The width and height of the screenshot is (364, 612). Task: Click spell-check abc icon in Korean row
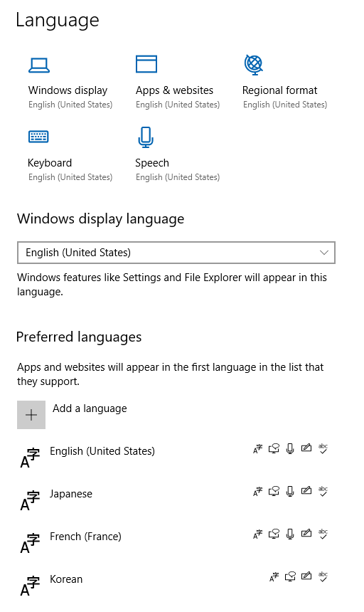pyautogui.click(x=323, y=576)
